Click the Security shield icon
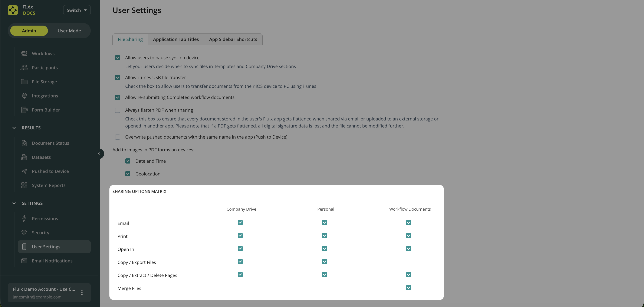Screen dimensions: 644x307 (24, 233)
